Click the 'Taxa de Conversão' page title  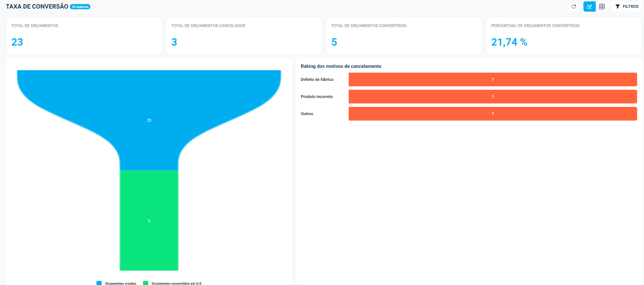tap(37, 7)
